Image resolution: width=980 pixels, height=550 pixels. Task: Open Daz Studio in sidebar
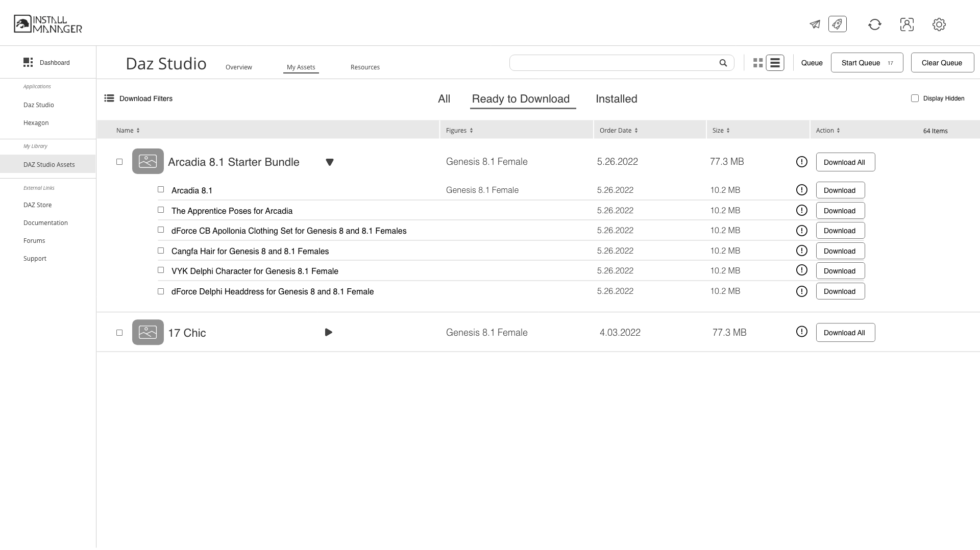point(39,105)
